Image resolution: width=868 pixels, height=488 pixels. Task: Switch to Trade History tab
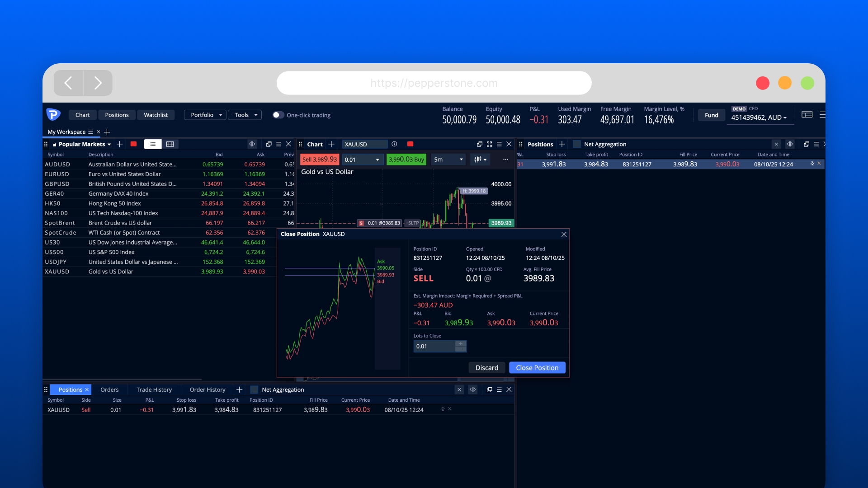(154, 389)
